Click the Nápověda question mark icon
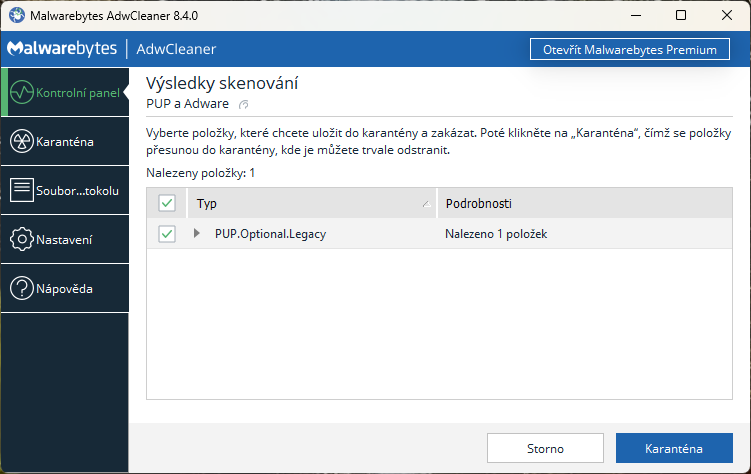 pyautogui.click(x=21, y=289)
